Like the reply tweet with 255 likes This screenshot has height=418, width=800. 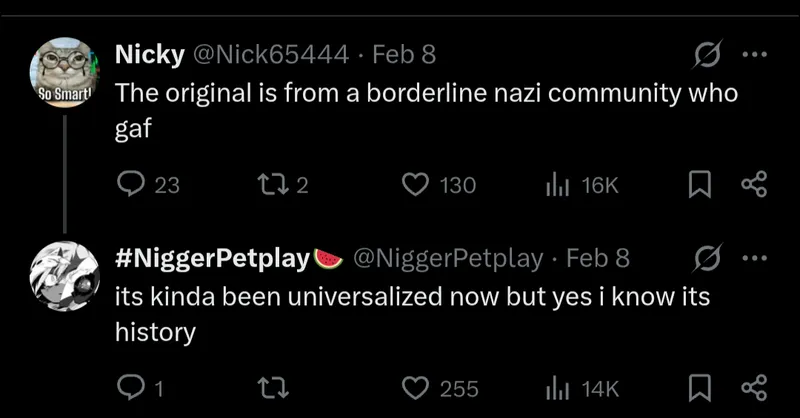tap(416, 388)
